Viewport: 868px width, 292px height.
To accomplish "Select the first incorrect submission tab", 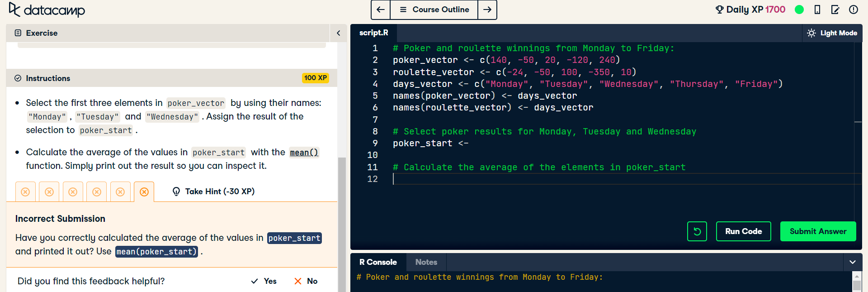I will tap(25, 192).
